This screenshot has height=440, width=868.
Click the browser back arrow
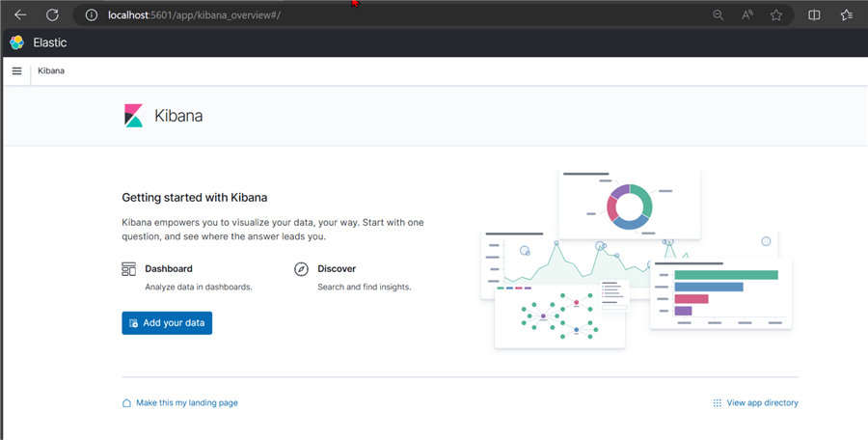point(20,15)
